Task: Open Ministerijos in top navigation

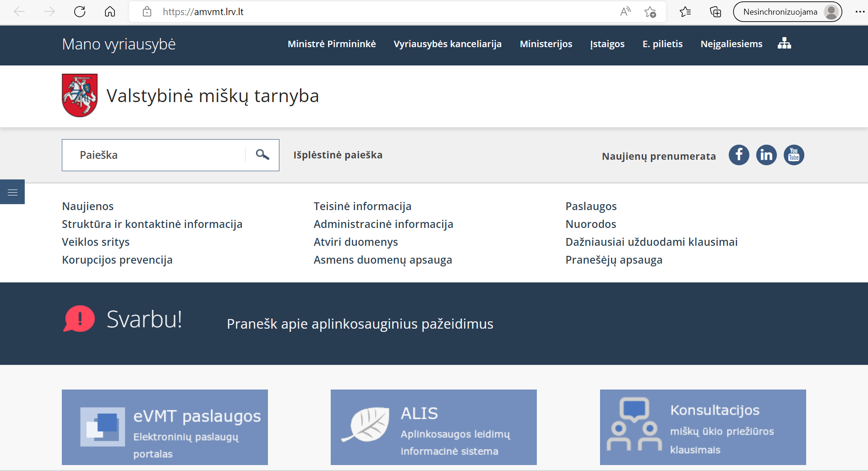Action: point(546,44)
